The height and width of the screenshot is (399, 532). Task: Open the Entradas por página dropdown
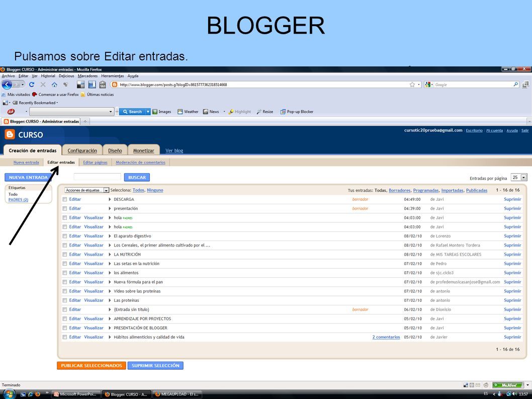click(519, 177)
